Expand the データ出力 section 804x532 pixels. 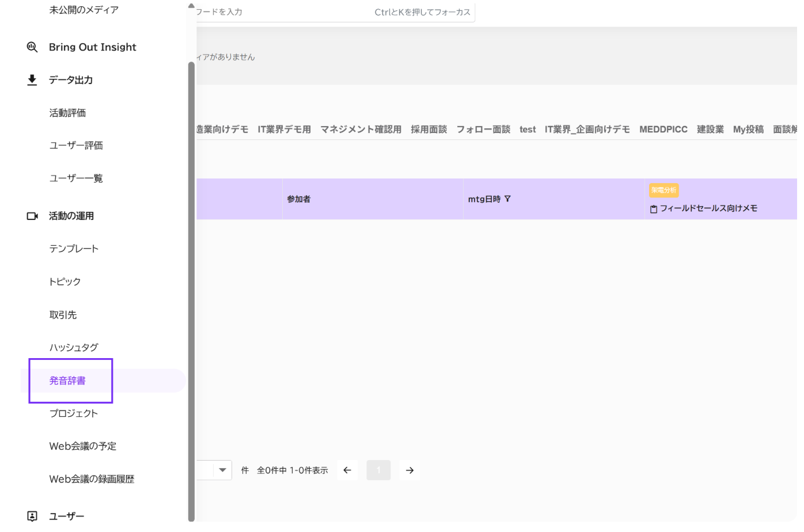tap(71, 80)
